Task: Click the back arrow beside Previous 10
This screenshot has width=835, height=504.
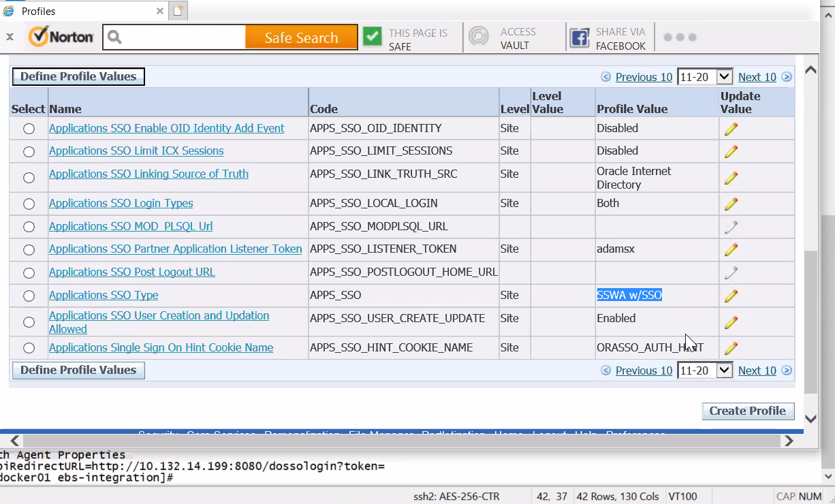Action: (605, 77)
